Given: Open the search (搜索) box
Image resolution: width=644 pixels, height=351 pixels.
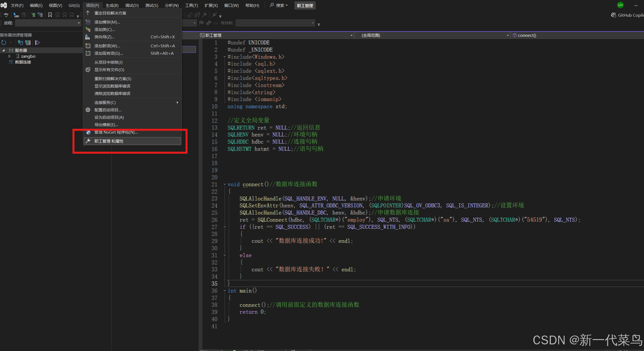Looking at the screenshot, I should pyautogui.click(x=279, y=5).
